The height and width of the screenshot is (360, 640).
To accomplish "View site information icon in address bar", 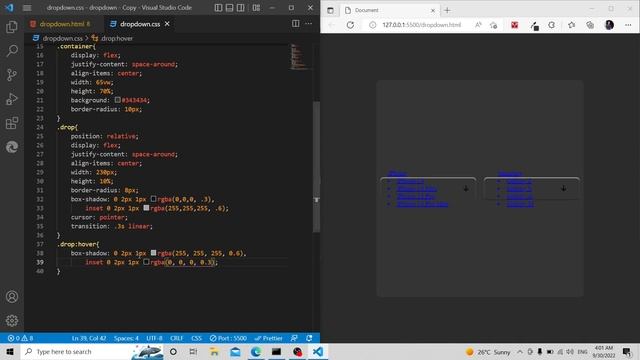I will (372, 25).
